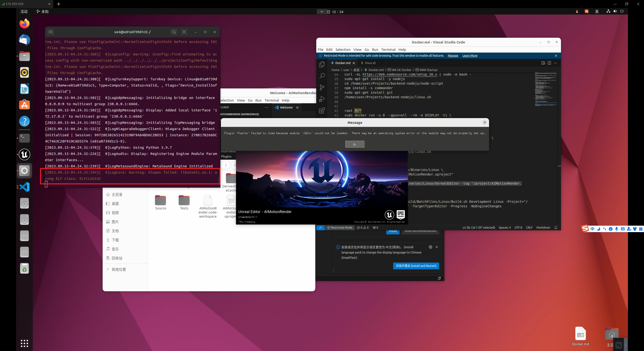The height and width of the screenshot is (351, 644).
Task: Toggle Sogou input Chinese/English mode button
Action: 592,229
